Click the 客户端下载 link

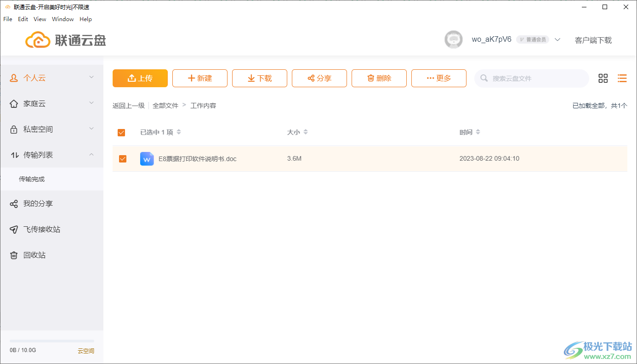point(593,40)
